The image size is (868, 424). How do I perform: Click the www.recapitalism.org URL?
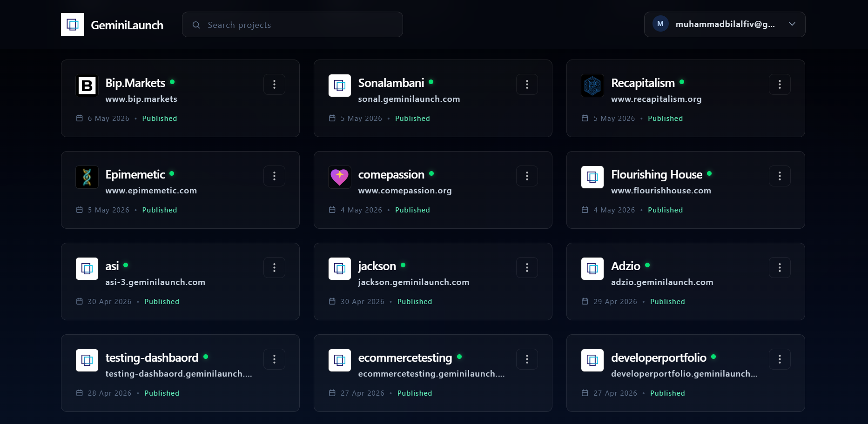(656, 99)
